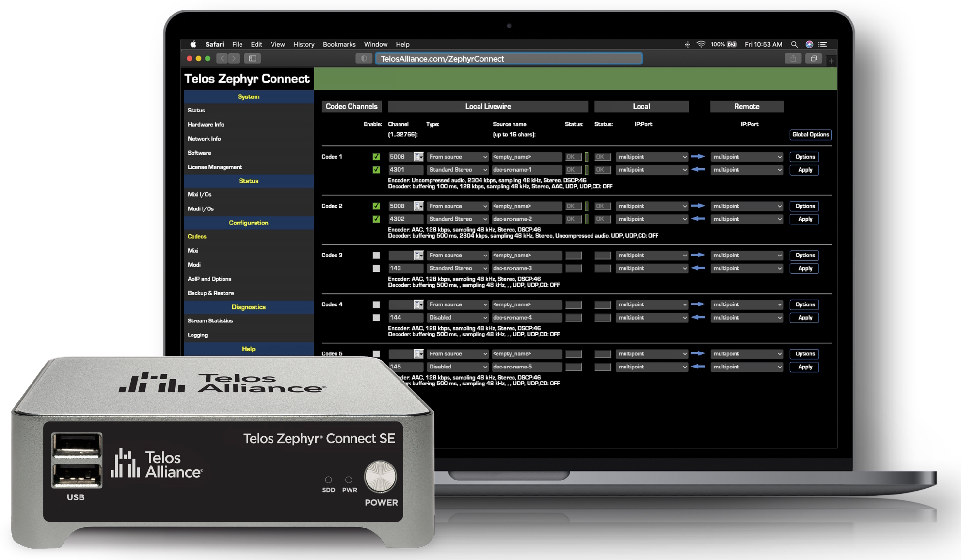Click Apply button for Codec 3
961x560 pixels.
pyautogui.click(x=805, y=268)
